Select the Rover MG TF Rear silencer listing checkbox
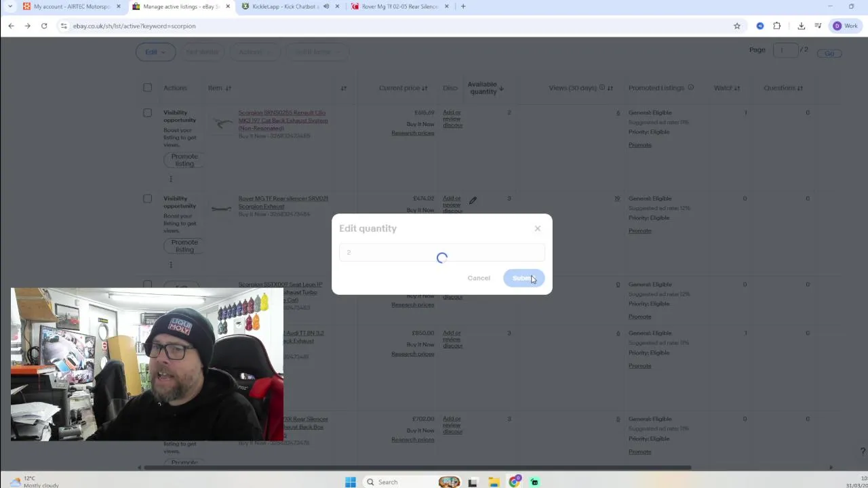868x488 pixels. 147,199
